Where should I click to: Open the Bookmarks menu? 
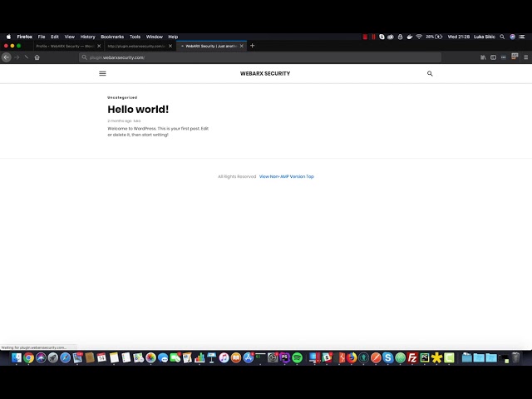tap(112, 37)
